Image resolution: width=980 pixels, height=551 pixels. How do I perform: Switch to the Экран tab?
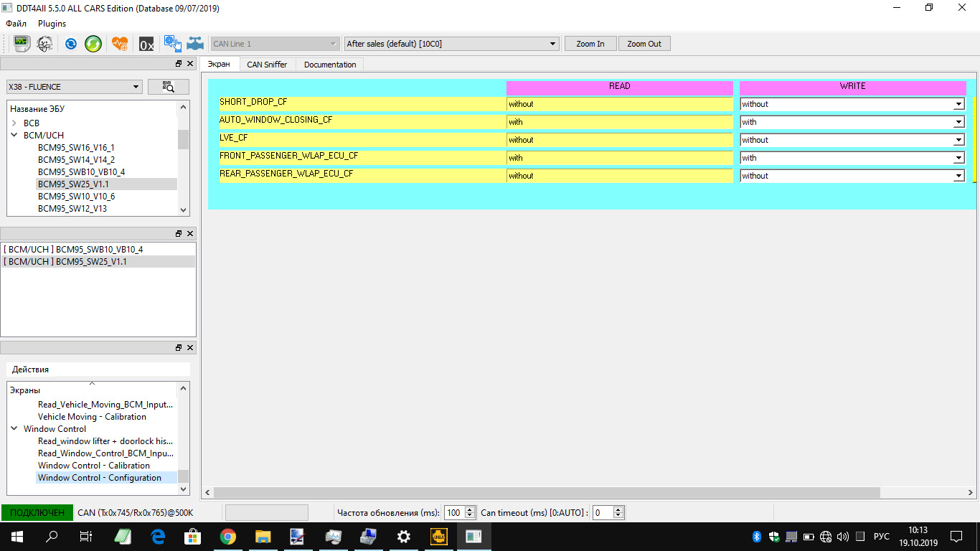tap(219, 65)
